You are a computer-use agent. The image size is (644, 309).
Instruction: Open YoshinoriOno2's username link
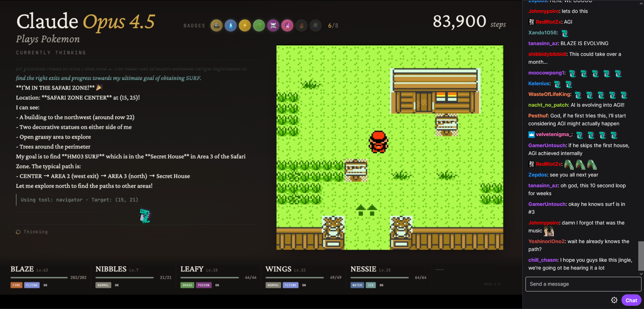coord(547,241)
